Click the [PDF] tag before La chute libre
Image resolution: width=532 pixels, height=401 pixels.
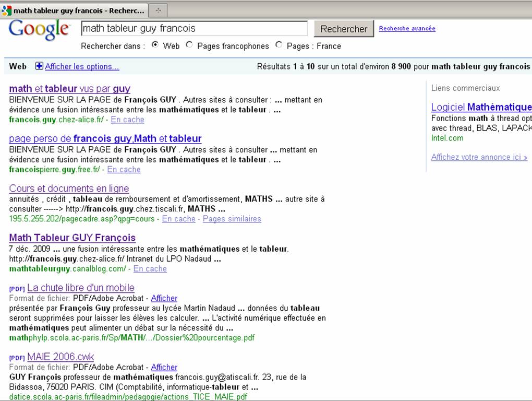click(x=17, y=289)
